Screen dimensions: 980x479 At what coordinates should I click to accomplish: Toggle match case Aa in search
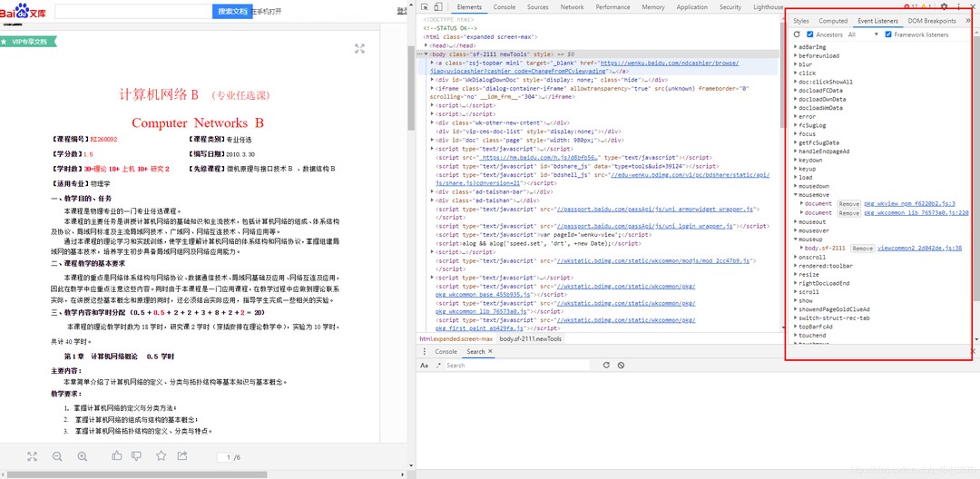click(424, 366)
